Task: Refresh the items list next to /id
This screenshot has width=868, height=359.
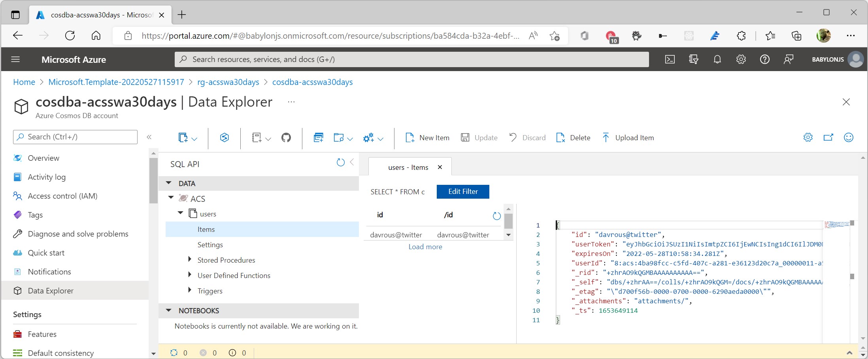Action: 497,216
